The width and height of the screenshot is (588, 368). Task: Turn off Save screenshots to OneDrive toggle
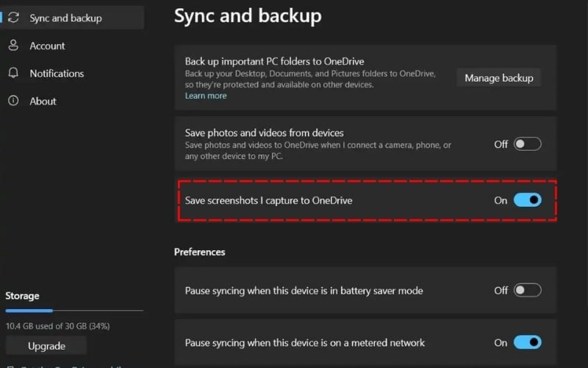click(x=527, y=199)
